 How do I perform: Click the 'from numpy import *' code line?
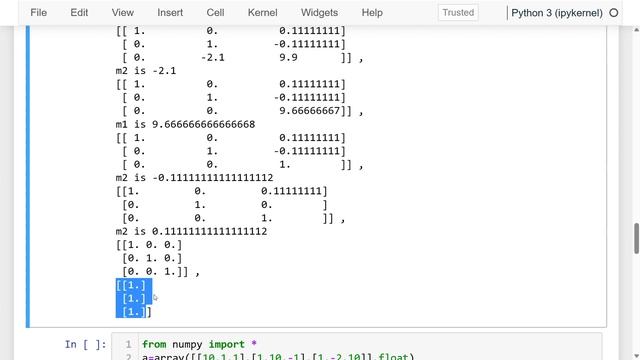pos(199,344)
